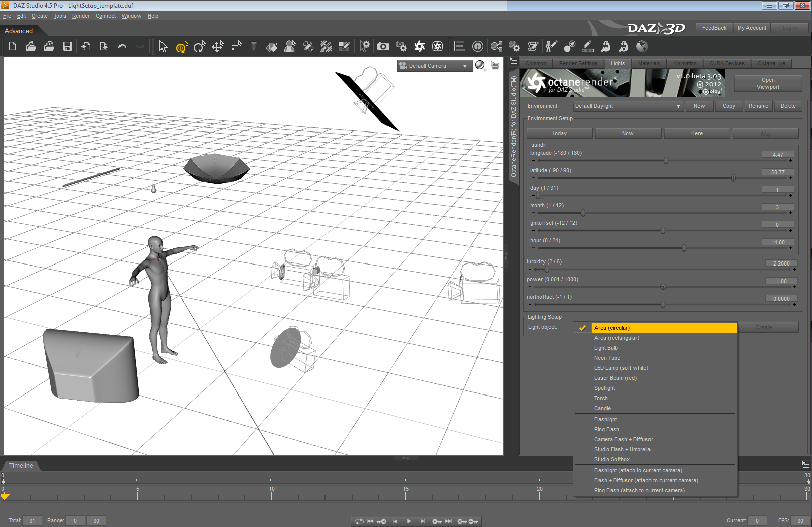Click the Now button in Environment Setup

628,134
